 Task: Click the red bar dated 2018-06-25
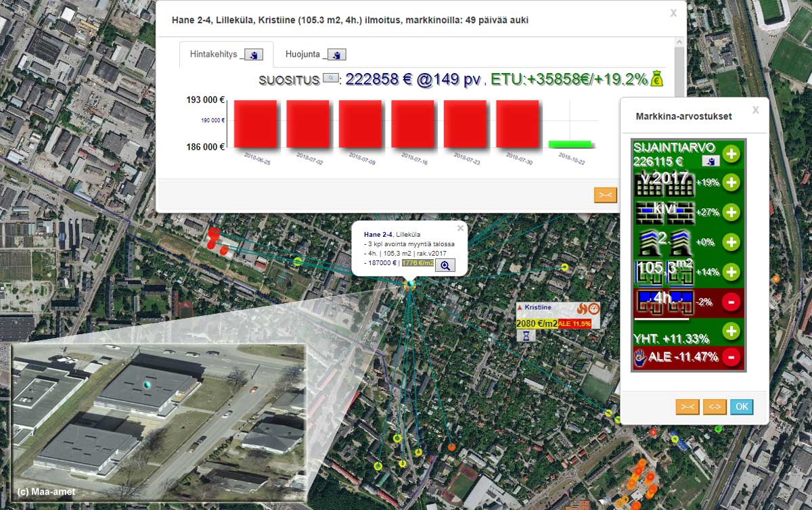[255, 124]
